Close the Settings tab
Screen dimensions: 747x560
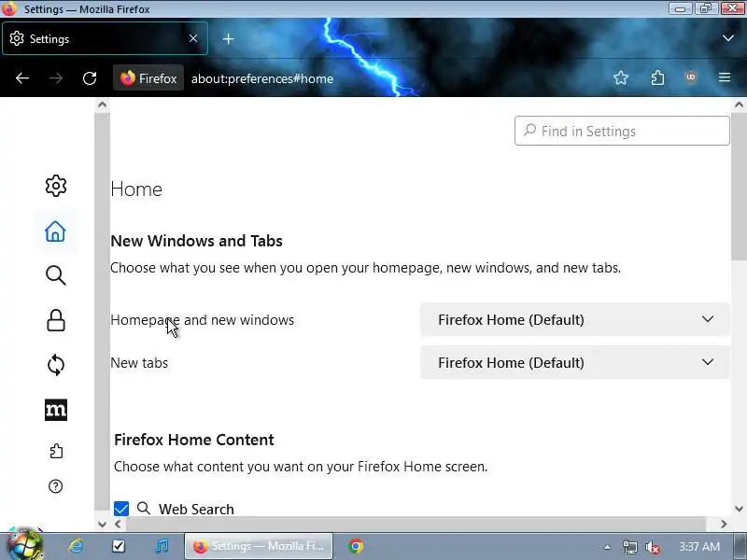coord(193,38)
